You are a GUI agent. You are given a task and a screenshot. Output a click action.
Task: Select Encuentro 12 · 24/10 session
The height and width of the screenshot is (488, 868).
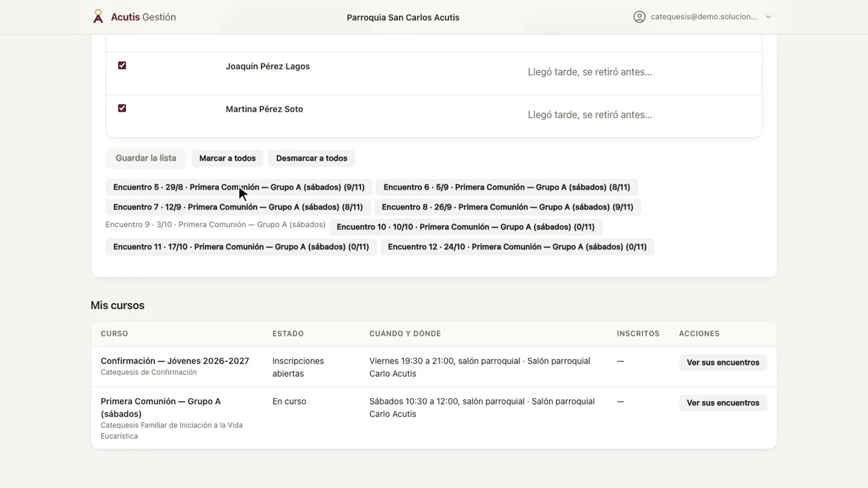point(517,247)
